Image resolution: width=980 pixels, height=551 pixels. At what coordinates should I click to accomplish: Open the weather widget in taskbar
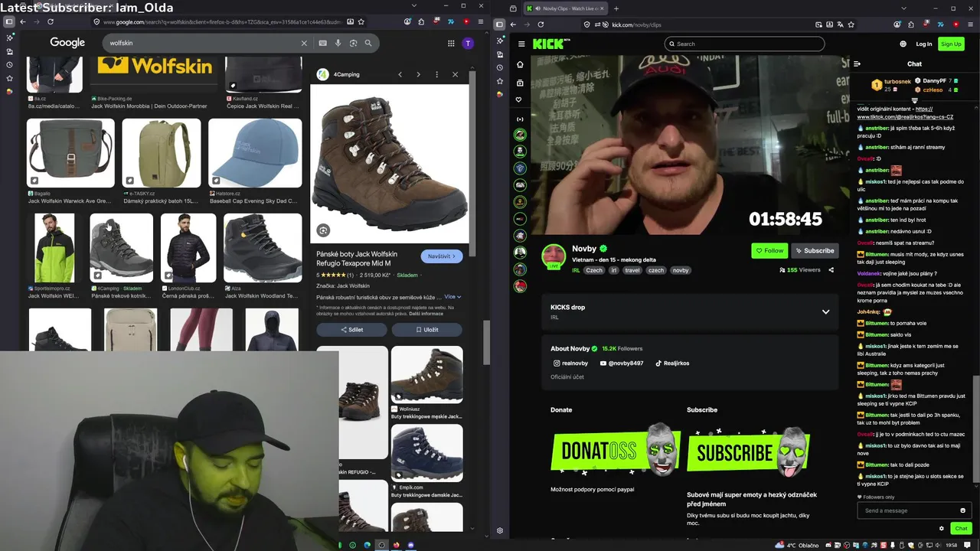coord(797,545)
